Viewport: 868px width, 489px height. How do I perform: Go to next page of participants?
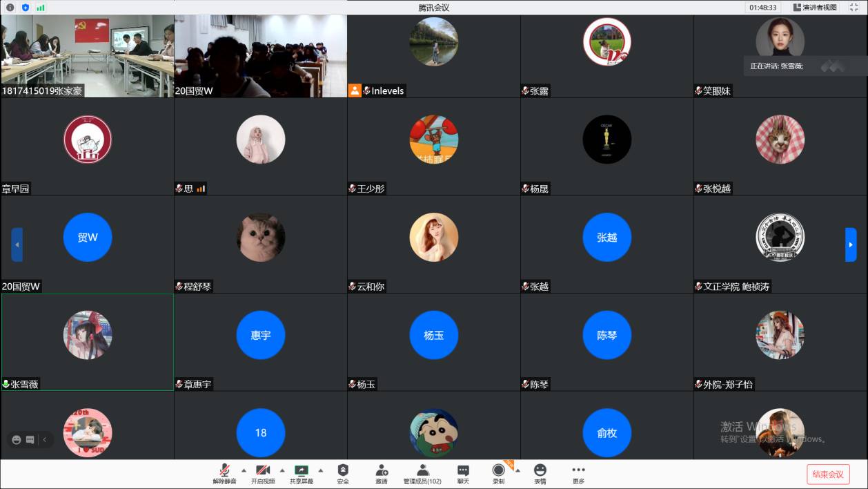(851, 245)
